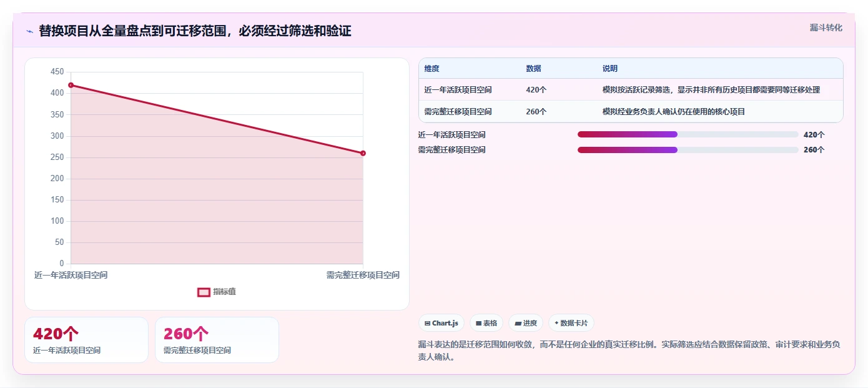Click the 漏斗转化 tag label
Screen dimensions: 868x388
pyautogui.click(x=826, y=27)
